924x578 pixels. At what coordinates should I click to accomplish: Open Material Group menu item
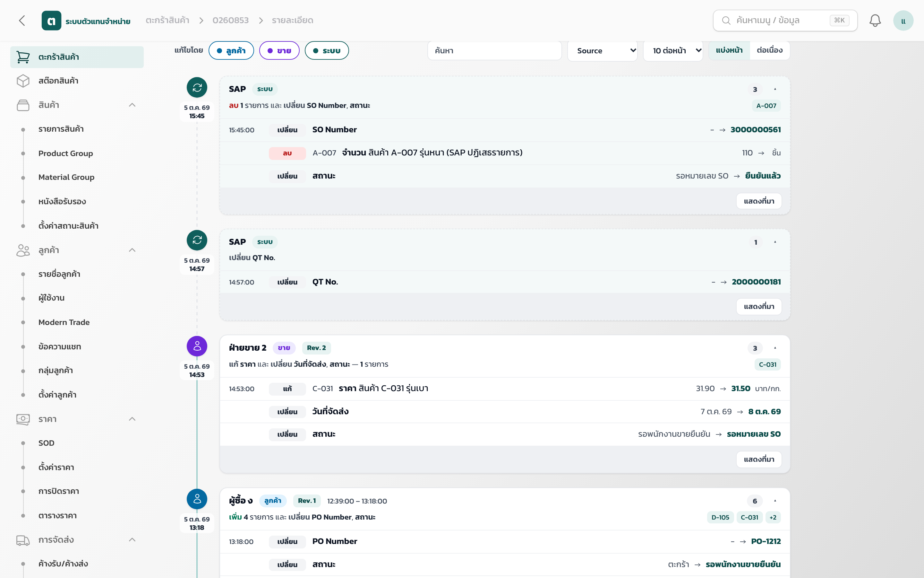pyautogui.click(x=66, y=177)
